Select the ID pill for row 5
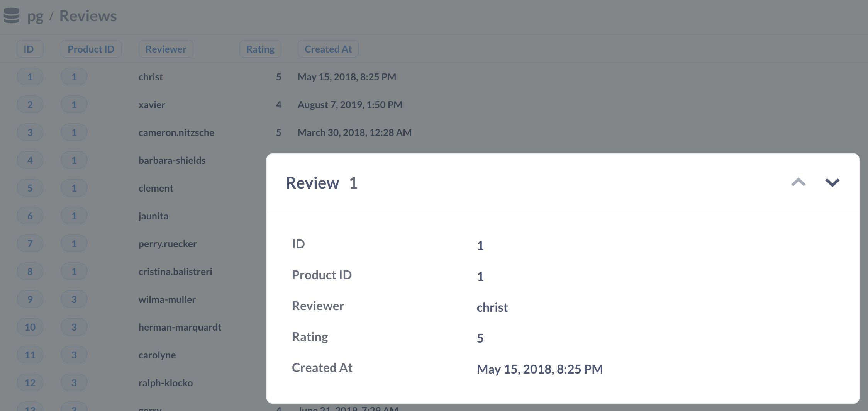Viewport: 868px width, 411px height. (30, 188)
